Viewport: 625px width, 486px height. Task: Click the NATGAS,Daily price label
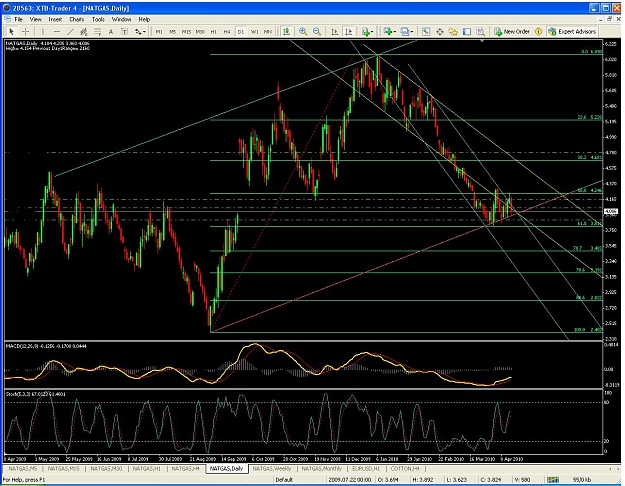point(47,43)
